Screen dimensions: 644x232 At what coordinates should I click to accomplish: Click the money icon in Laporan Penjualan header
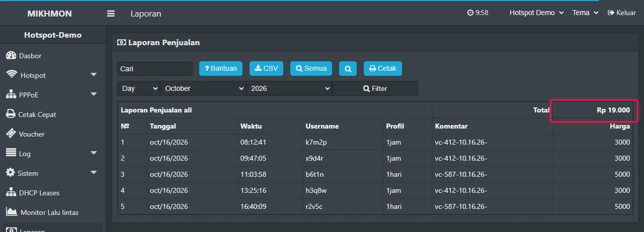[121, 43]
